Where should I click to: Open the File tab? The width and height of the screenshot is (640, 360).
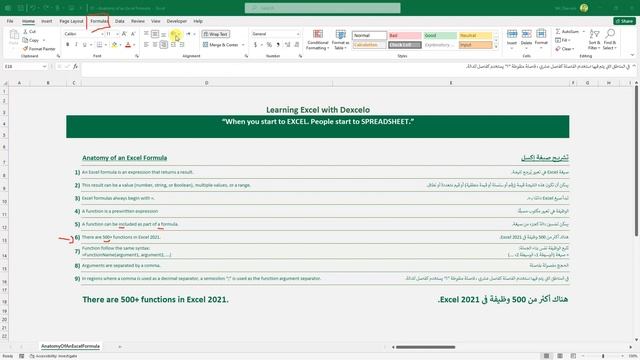point(10,21)
